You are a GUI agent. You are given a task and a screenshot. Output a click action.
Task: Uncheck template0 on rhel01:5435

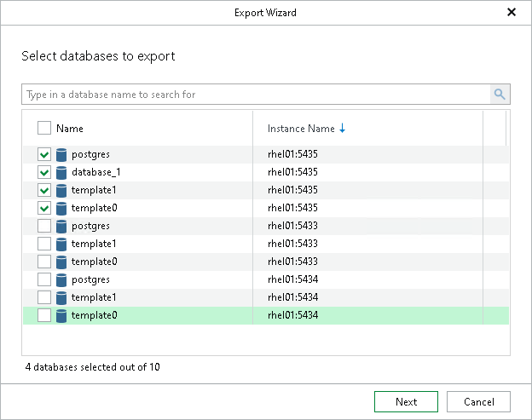point(44,208)
